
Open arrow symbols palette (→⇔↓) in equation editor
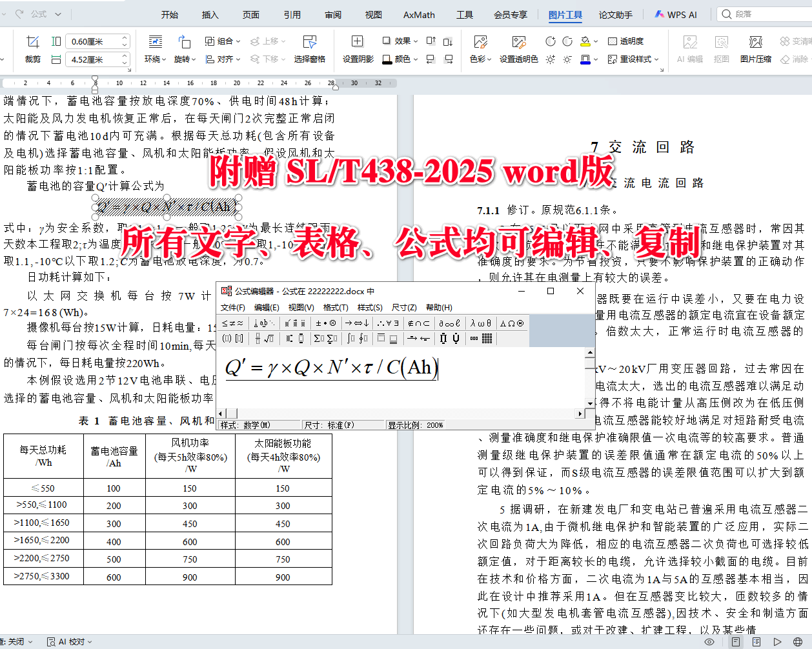pyautogui.click(x=357, y=323)
